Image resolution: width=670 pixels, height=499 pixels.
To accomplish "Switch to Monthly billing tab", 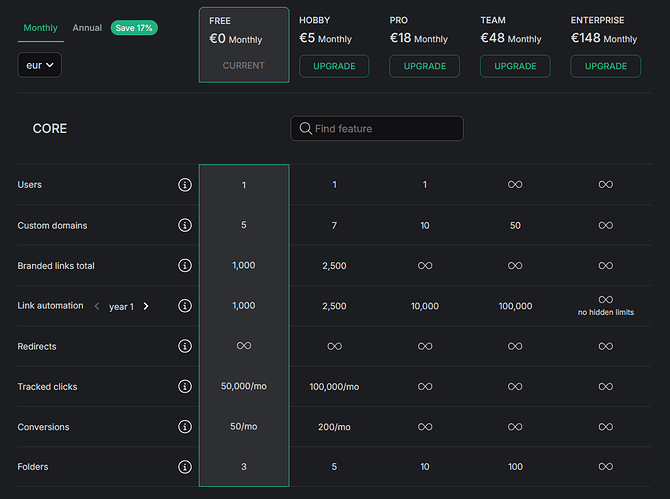I will [40, 28].
